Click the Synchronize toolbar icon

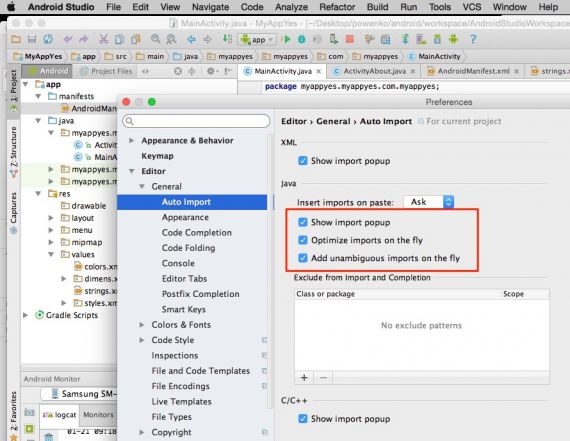48,39
